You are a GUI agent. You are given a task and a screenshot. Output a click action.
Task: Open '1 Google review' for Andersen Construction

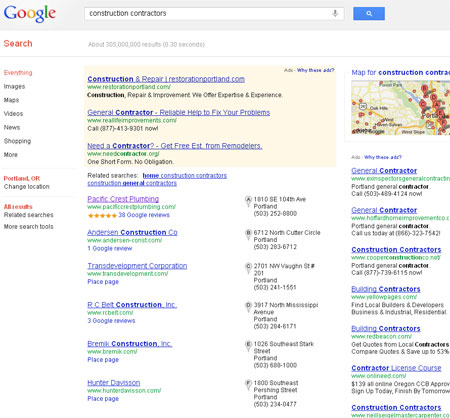(x=110, y=248)
